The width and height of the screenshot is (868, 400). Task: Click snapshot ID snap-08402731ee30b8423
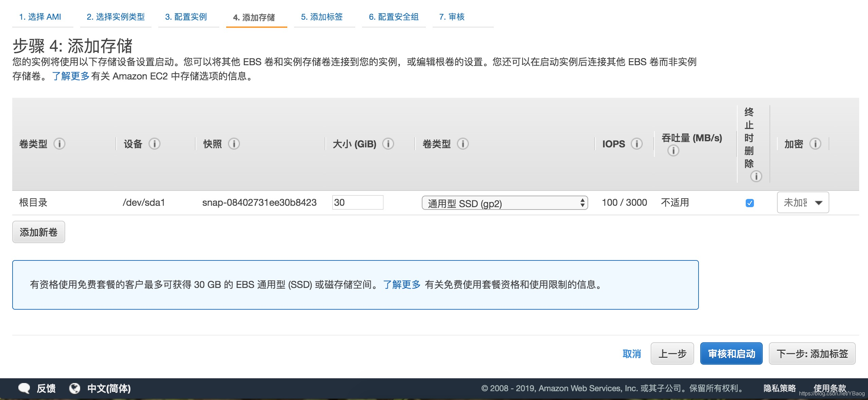click(x=259, y=202)
